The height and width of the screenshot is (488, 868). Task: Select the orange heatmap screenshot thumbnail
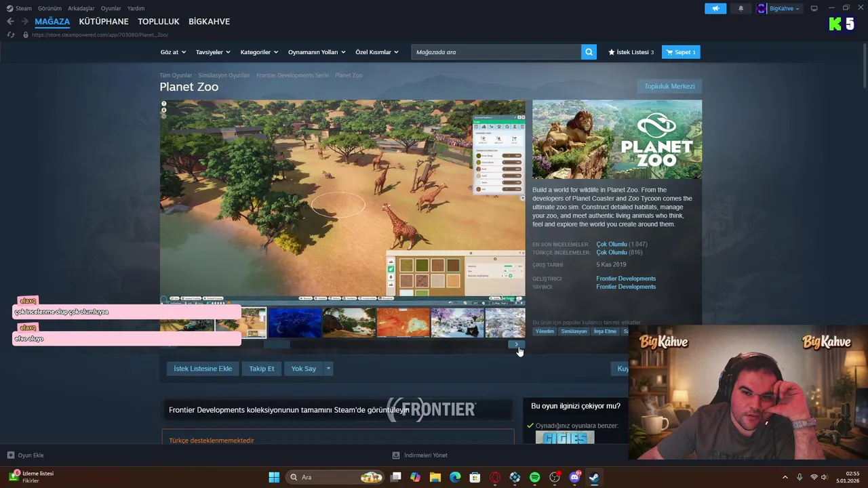403,323
